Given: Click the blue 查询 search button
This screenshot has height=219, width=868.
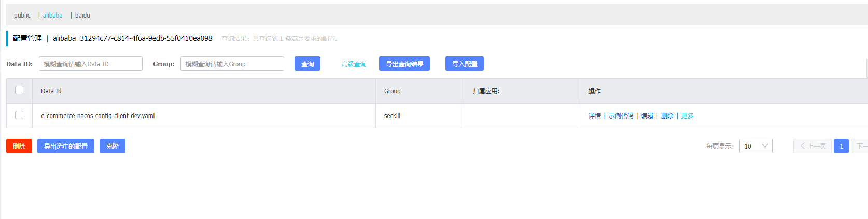Looking at the screenshot, I should tap(307, 64).
